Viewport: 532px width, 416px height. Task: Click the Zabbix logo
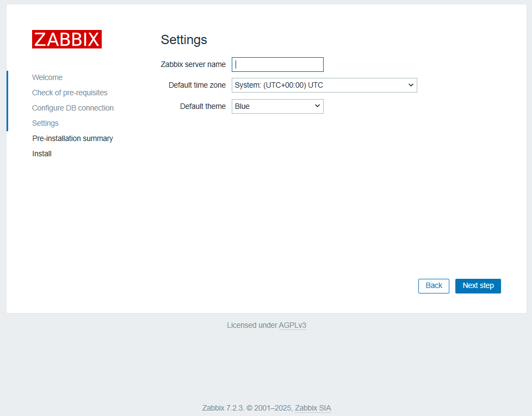(x=67, y=39)
